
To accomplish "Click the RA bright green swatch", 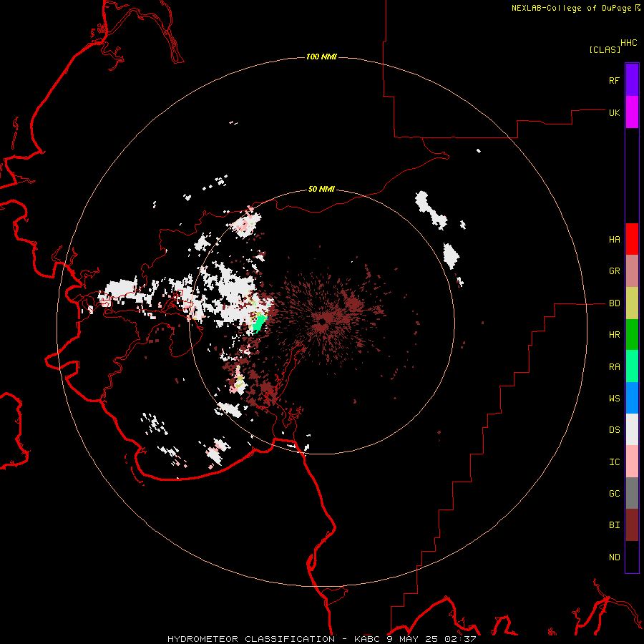I will [x=632, y=366].
